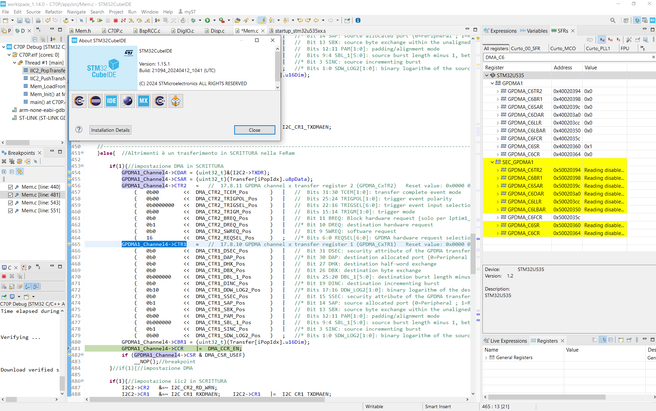Image resolution: width=656 pixels, height=411 pixels.
Task: Click the orange package icon in About dialog
Action: point(176,101)
